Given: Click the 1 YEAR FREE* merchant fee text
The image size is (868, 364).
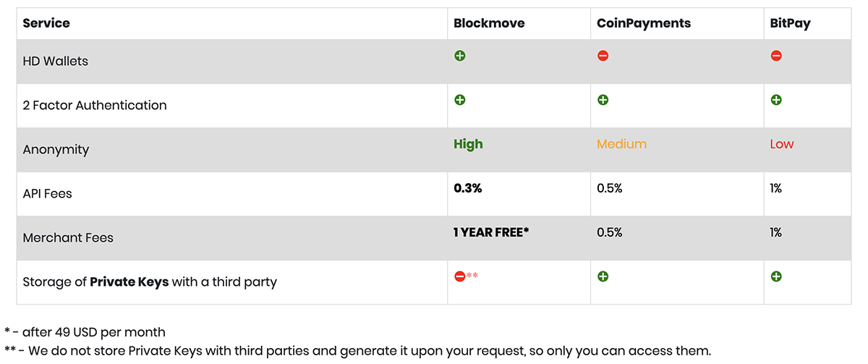Looking at the screenshot, I should [491, 232].
